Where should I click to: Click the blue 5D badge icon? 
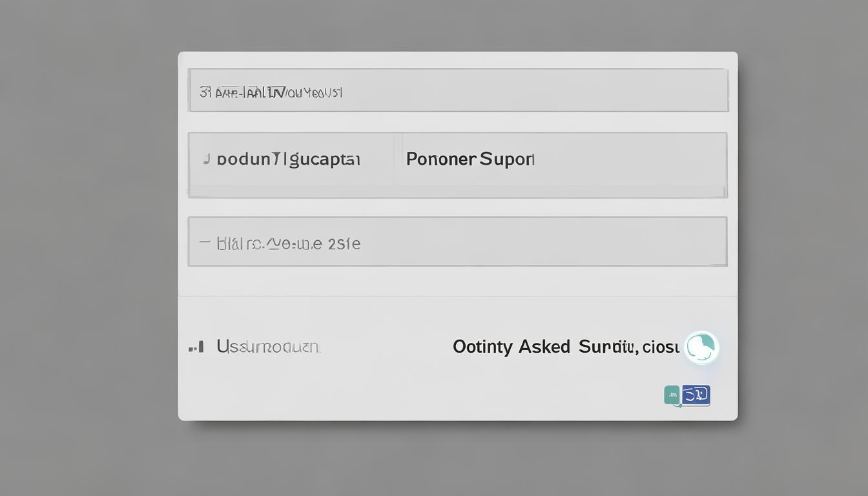[696, 395]
